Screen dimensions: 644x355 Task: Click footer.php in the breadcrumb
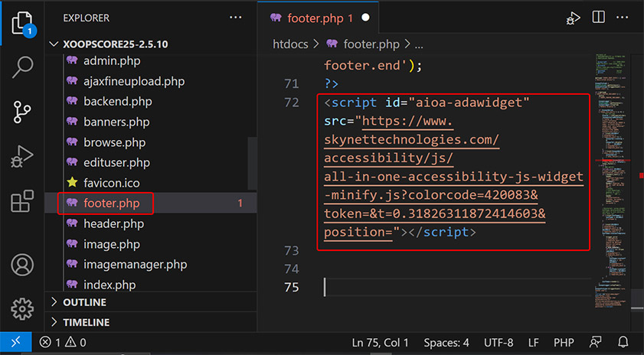pyautogui.click(x=371, y=44)
